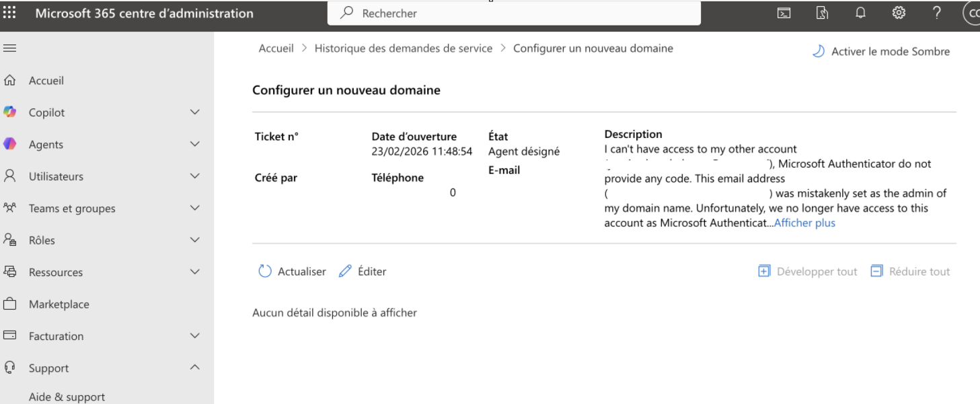Open the app launcher waffle icon
The width and height of the screenshot is (980, 404).
(x=10, y=13)
